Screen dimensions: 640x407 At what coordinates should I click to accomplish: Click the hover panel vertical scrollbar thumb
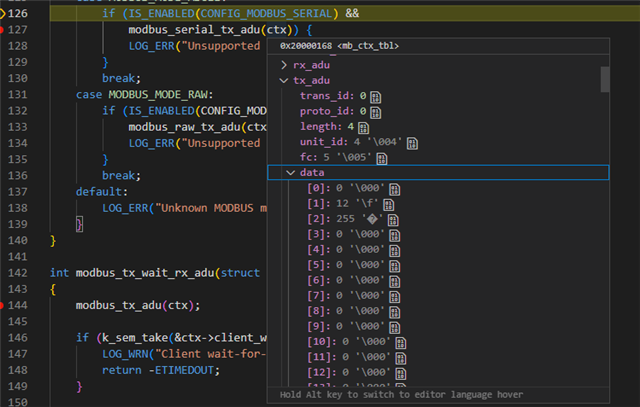[x=604, y=78]
